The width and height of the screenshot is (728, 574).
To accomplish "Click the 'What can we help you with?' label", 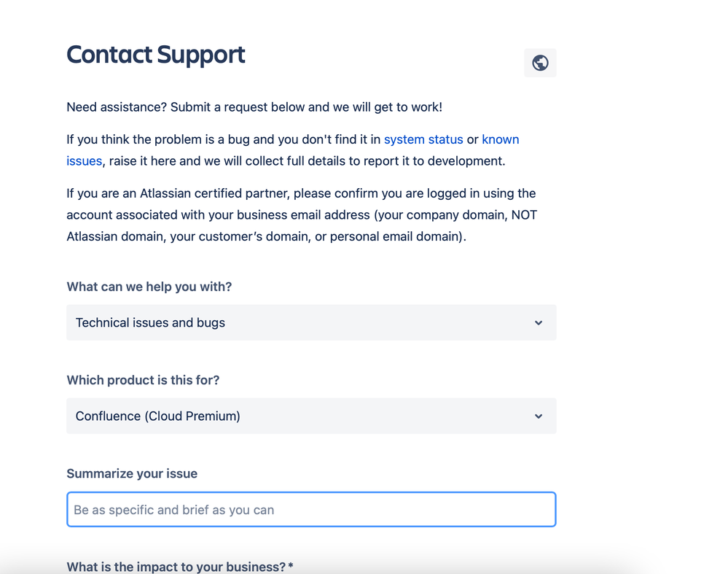I will click(x=149, y=287).
